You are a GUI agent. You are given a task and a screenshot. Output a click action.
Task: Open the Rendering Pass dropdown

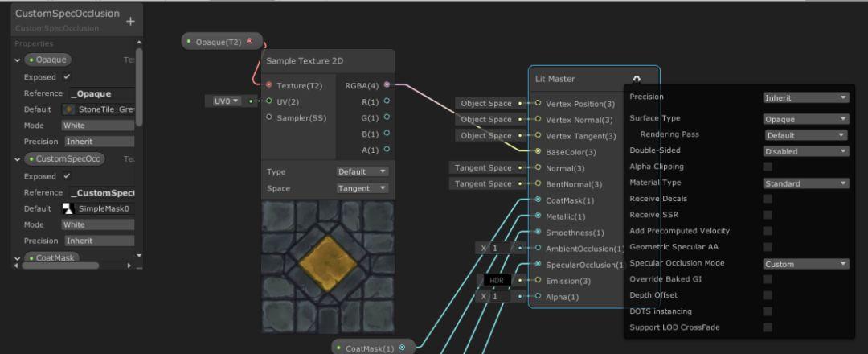pos(807,135)
